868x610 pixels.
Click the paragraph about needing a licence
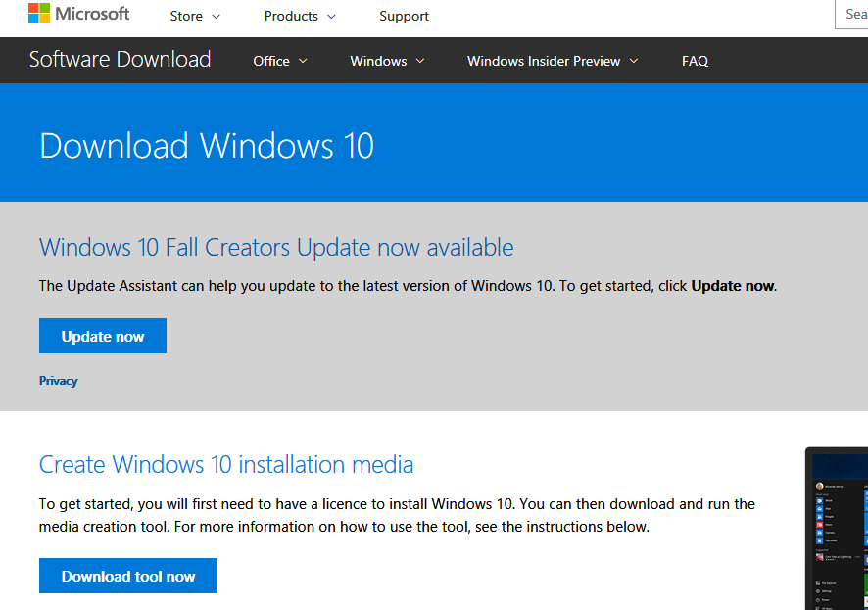[397, 515]
